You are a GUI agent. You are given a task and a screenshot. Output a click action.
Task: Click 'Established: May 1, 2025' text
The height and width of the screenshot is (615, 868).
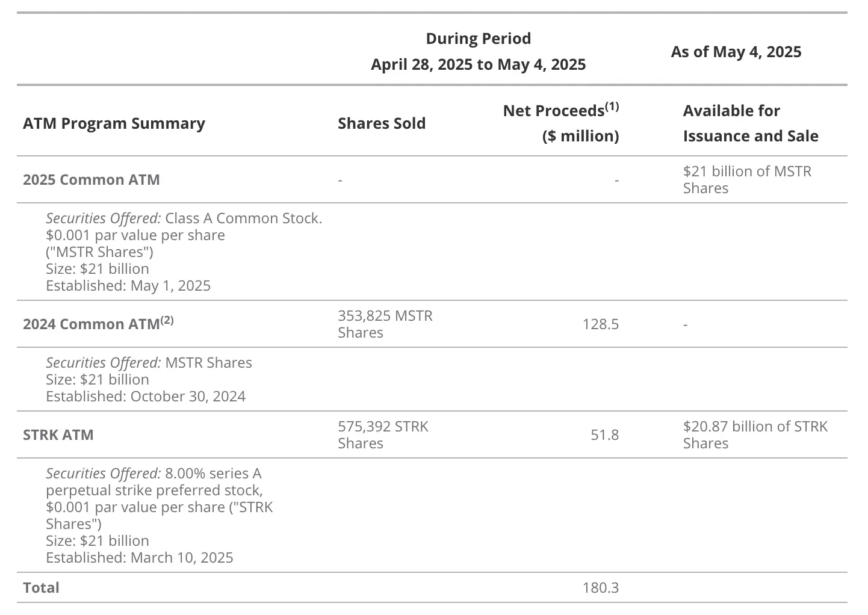(128, 286)
